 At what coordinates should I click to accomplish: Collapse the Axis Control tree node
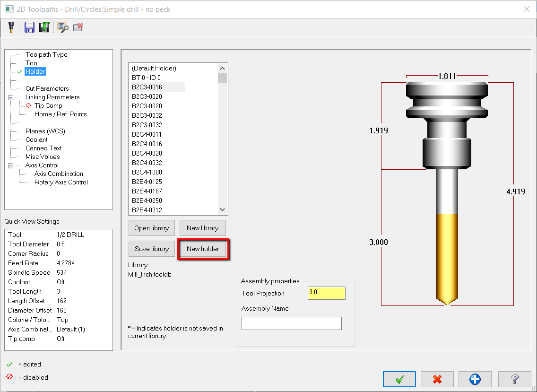pos(10,166)
